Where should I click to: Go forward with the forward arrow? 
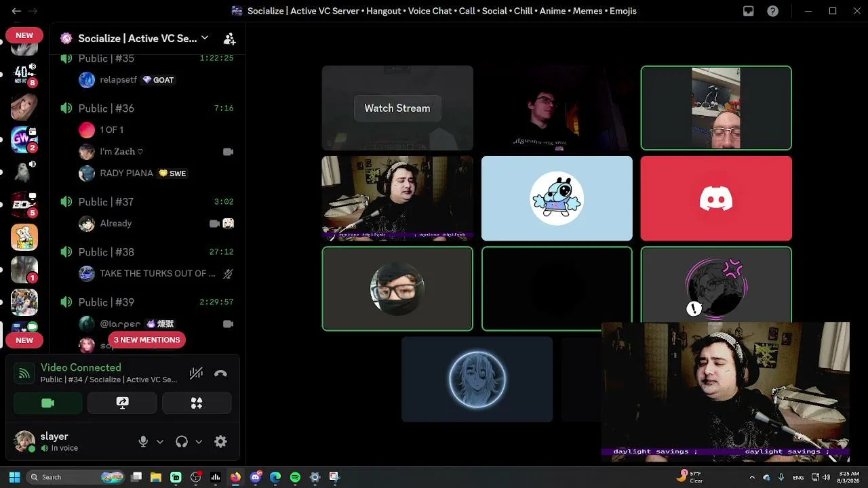pos(33,11)
